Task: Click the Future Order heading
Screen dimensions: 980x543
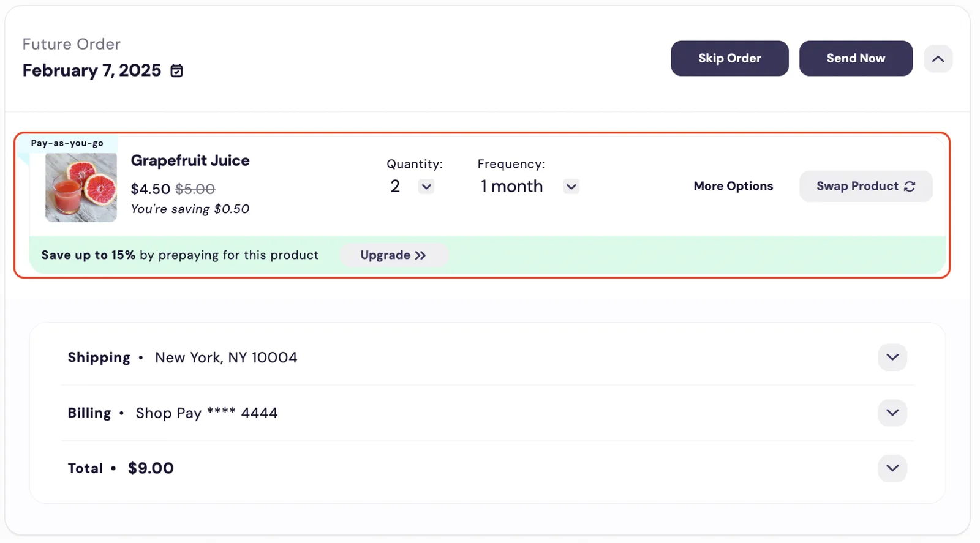Action: [71, 44]
